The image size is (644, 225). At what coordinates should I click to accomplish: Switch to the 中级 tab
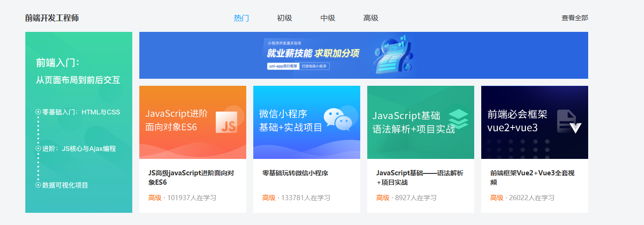click(x=327, y=18)
